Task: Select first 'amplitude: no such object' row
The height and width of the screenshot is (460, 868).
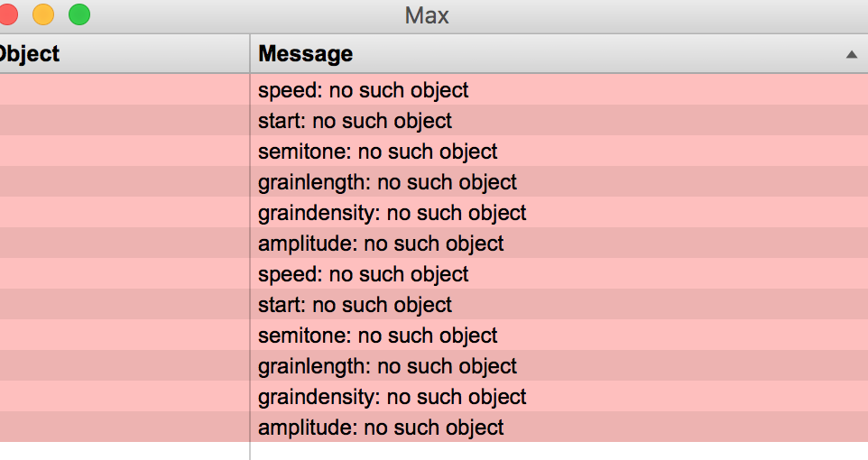Action: point(434,243)
